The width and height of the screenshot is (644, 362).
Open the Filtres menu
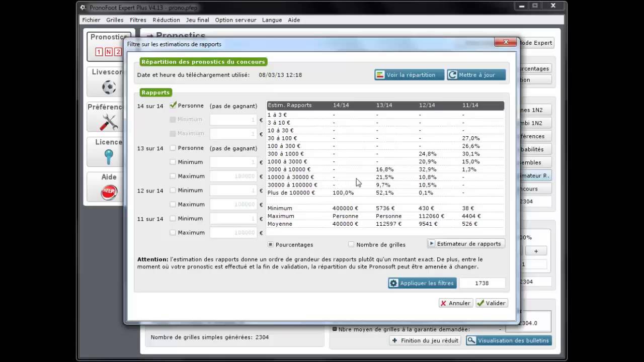click(138, 20)
